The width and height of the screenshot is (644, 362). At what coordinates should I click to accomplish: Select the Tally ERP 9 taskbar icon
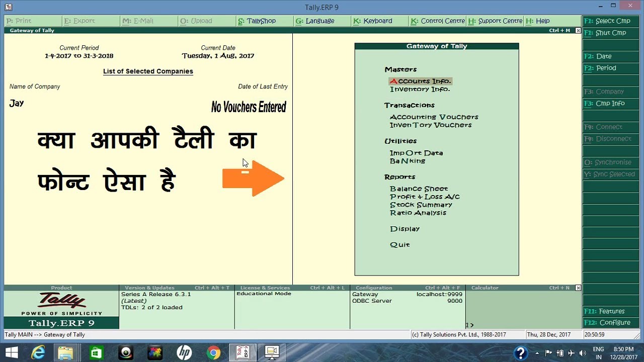243,352
